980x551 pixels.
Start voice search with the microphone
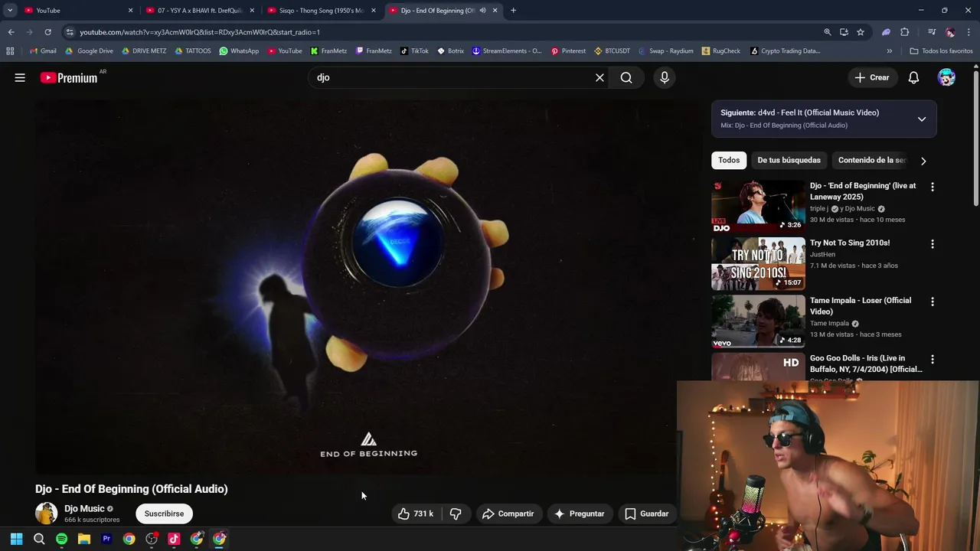click(x=665, y=77)
